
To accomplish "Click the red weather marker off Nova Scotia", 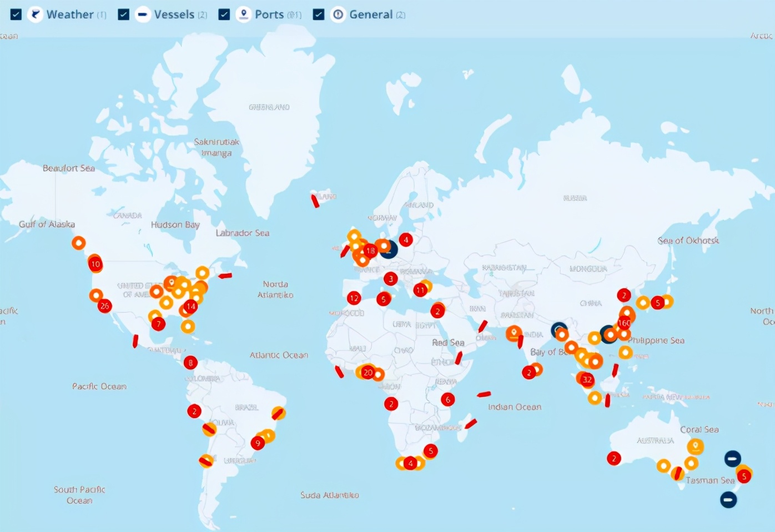I will tap(225, 275).
